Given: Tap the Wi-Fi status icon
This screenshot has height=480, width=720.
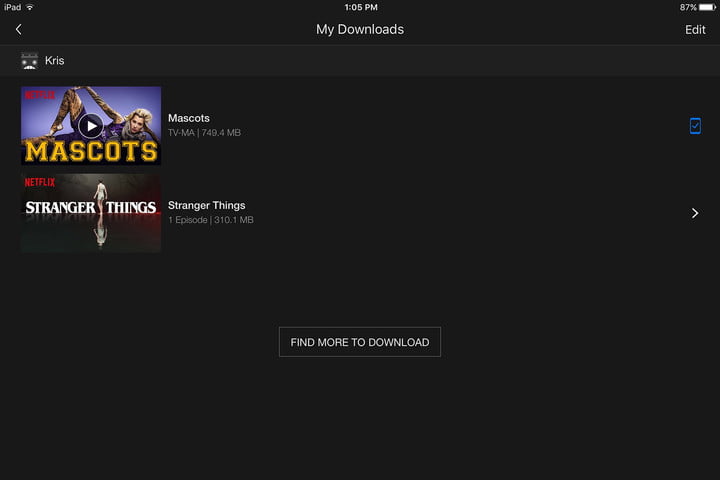Looking at the screenshot, I should (30, 7).
